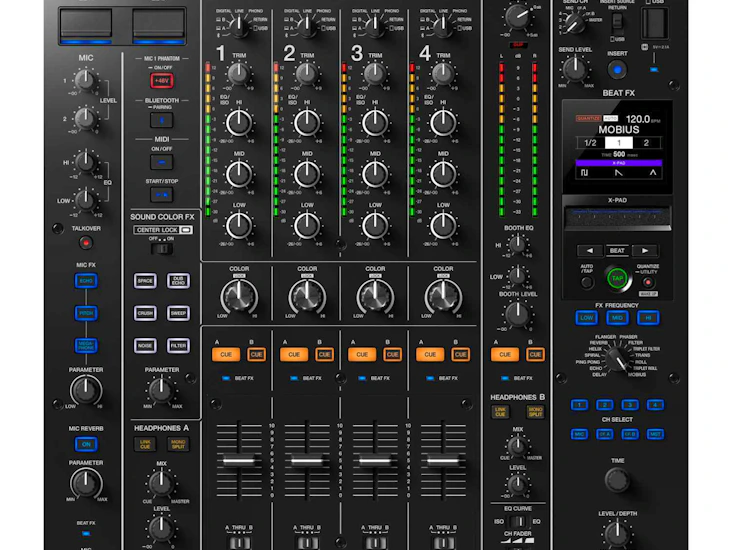Enable the FILTER sound color effect

pyautogui.click(x=178, y=346)
